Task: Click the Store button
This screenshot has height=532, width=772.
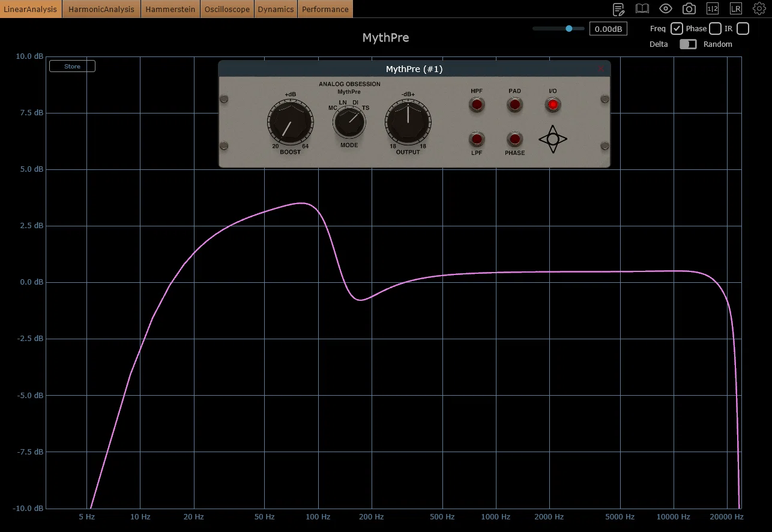Action: point(72,66)
